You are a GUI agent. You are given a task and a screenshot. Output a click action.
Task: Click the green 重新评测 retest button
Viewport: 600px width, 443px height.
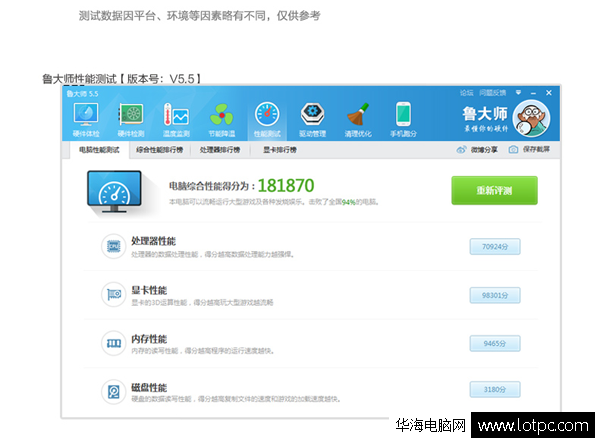coord(494,191)
